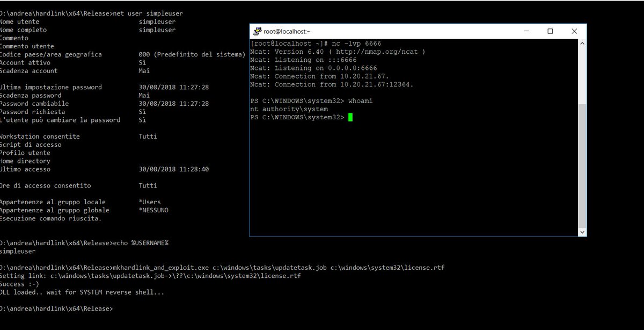The height and width of the screenshot is (330, 644).
Task: Click 'Ncat: Listening on 0.0.0.0:6666' line
Action: 313,68
